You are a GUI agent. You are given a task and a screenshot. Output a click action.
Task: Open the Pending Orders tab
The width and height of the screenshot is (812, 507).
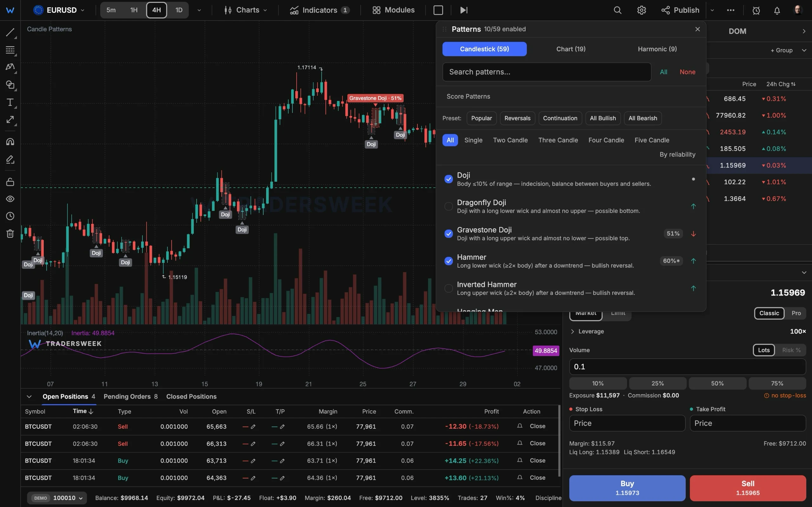130,397
